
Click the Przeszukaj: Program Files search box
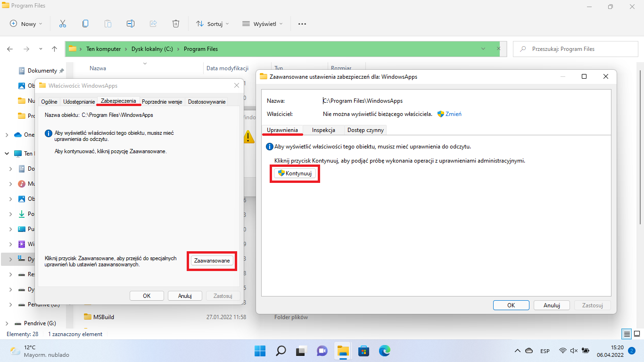pyautogui.click(x=575, y=49)
